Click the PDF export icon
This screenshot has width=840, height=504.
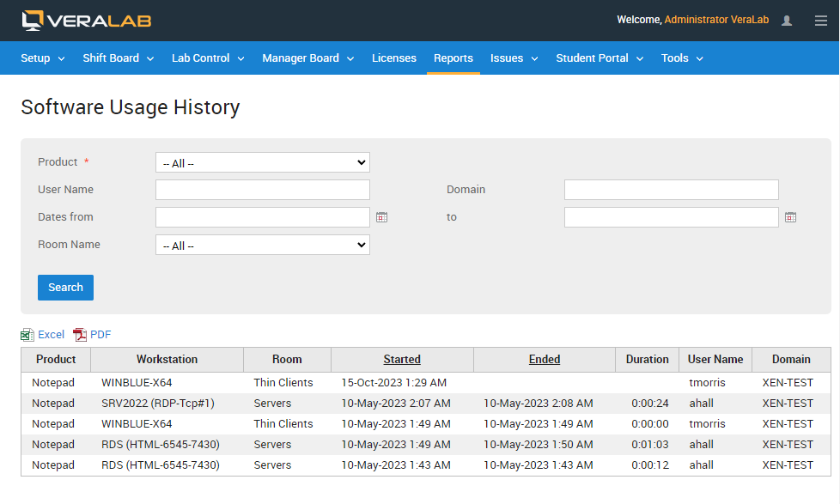coord(80,335)
